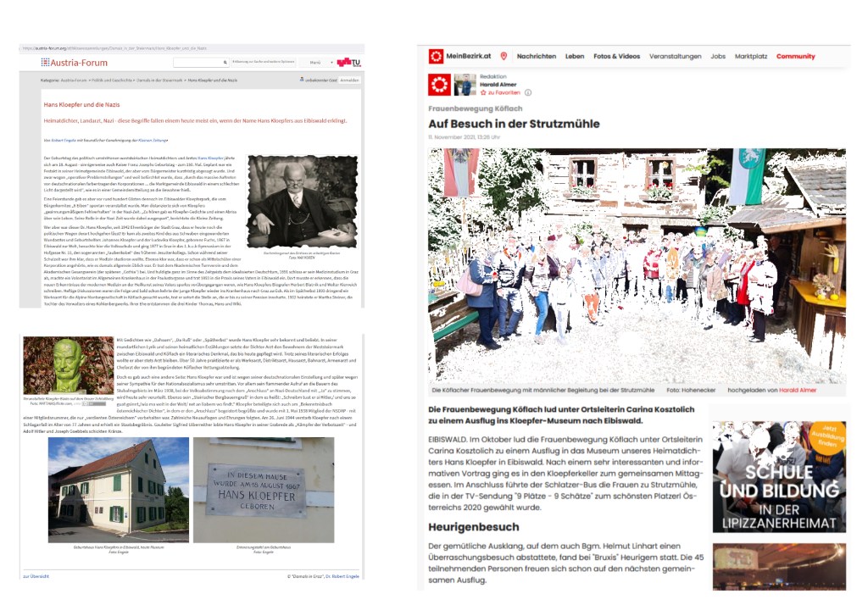Image resolution: width=868 pixels, height=616 pixels.
Task: Open the Nachrichten menu
Action: pyautogui.click(x=537, y=57)
